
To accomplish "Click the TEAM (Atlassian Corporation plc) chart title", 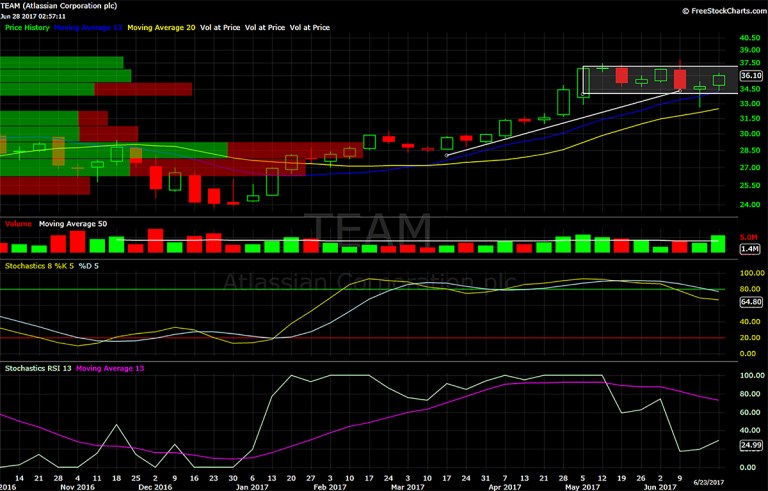I will (x=59, y=6).
